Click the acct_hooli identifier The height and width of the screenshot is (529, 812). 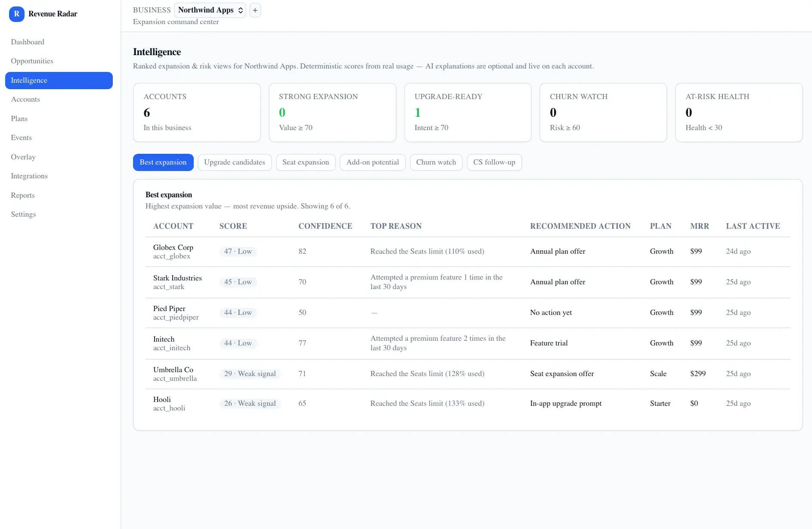pos(169,408)
